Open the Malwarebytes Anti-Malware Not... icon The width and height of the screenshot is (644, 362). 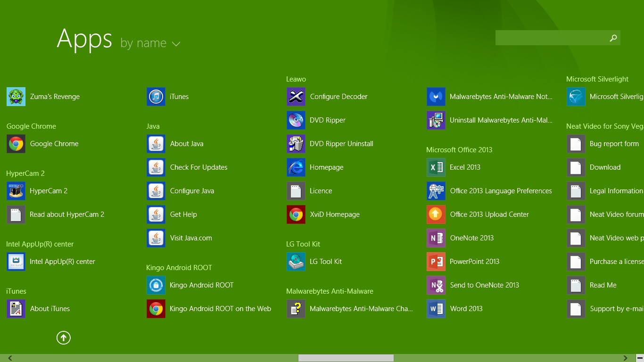click(x=436, y=97)
